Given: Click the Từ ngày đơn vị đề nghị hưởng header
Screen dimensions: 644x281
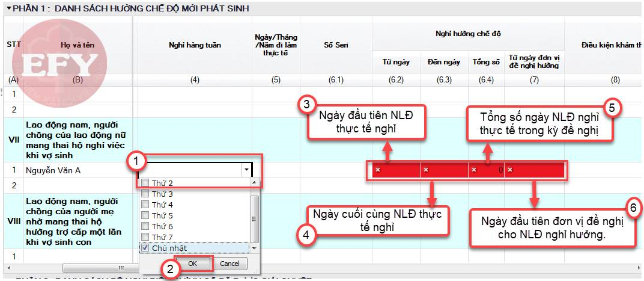Looking at the screenshot, I should [x=534, y=62].
